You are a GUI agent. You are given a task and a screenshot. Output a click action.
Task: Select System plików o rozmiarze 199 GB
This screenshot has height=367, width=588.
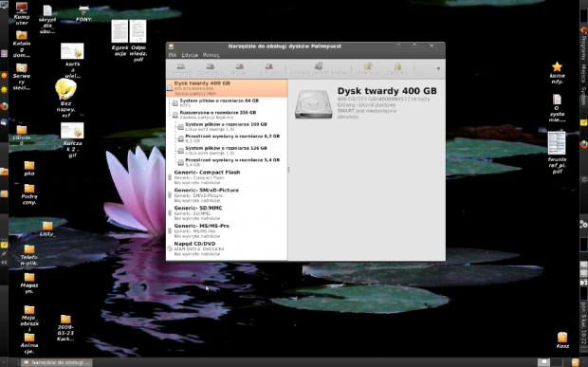[227, 127]
